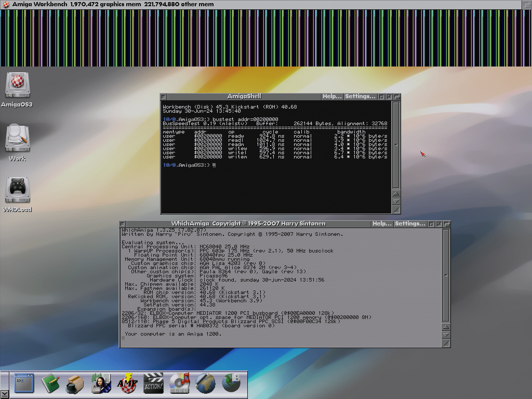The height and width of the screenshot is (399, 532).
Task: Click the WhichAmiga vertical scrollbar track
Action: (x=446, y=275)
